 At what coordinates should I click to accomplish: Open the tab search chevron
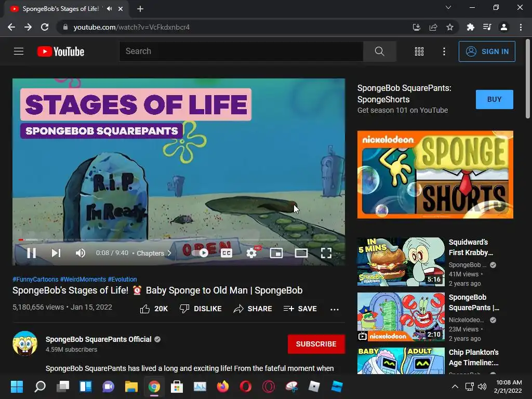448,7
